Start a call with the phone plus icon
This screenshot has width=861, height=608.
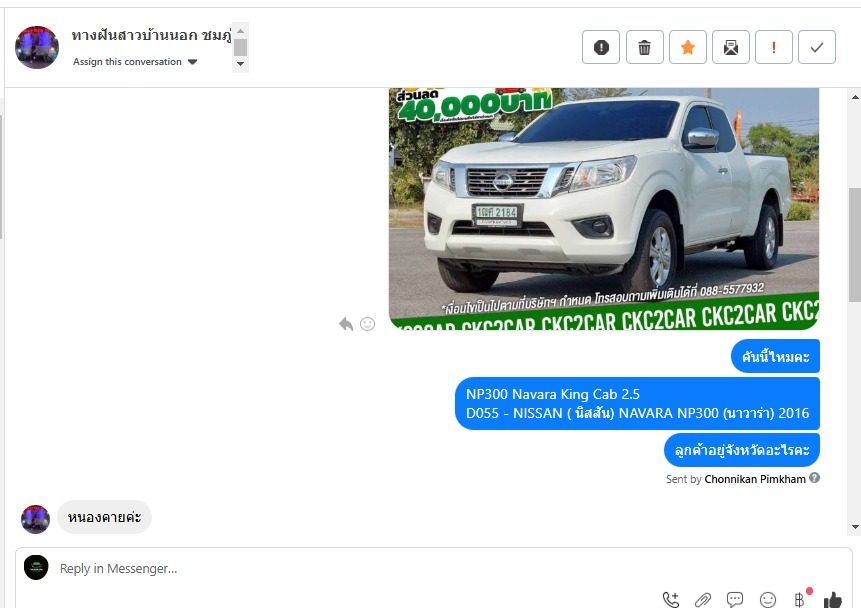(671, 599)
